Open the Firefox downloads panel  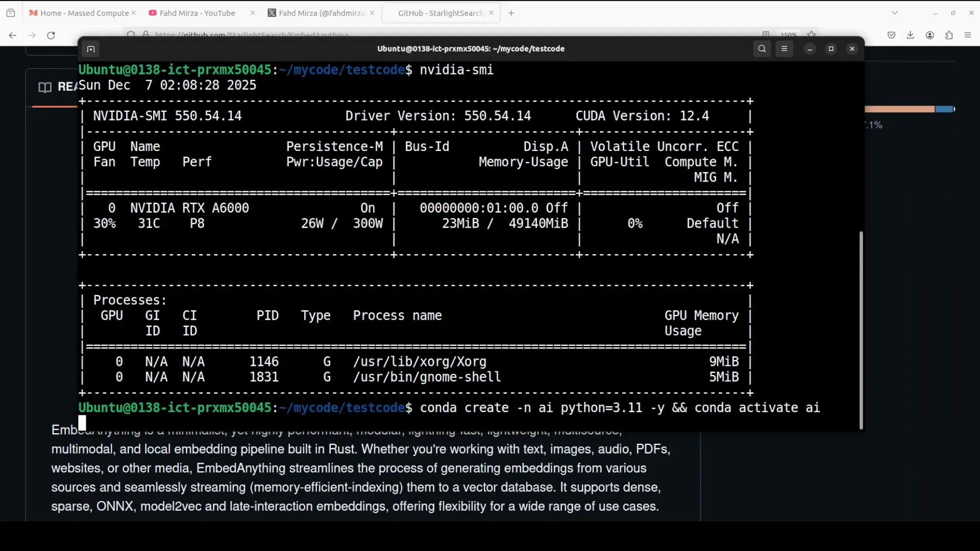click(x=910, y=35)
